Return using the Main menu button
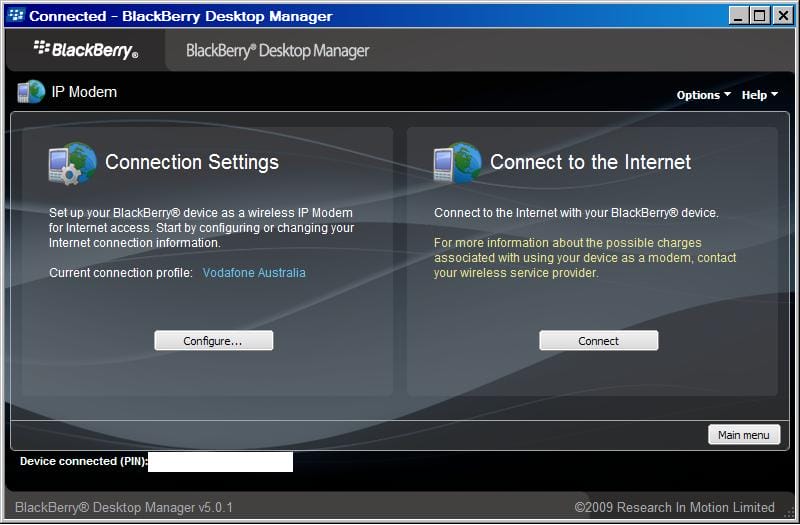Image resolution: width=800 pixels, height=525 pixels. coord(743,435)
